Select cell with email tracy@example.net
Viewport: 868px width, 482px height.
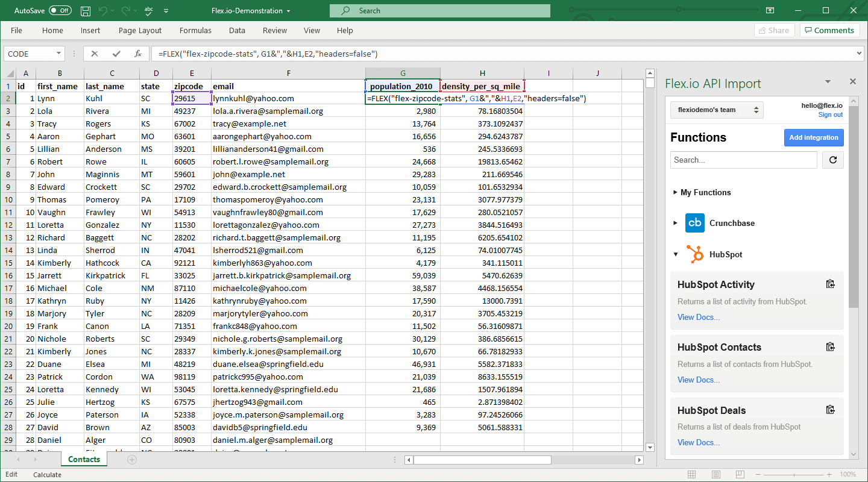click(288, 124)
